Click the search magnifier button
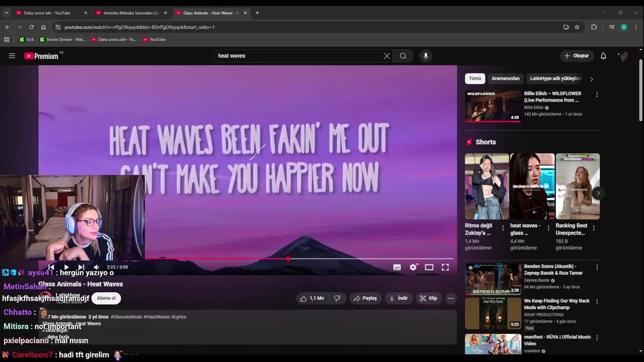Image resolution: width=644 pixels, height=362 pixels. click(x=403, y=56)
